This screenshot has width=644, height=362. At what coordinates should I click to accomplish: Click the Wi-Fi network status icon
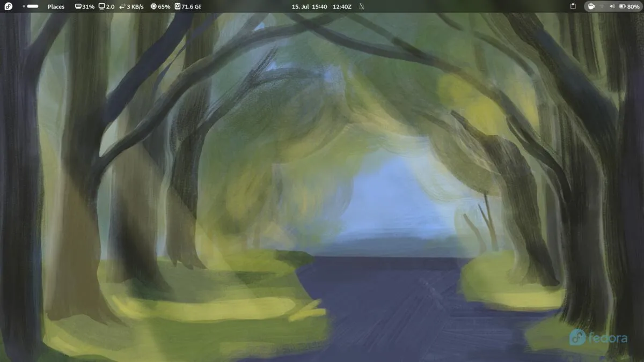coord(602,6)
